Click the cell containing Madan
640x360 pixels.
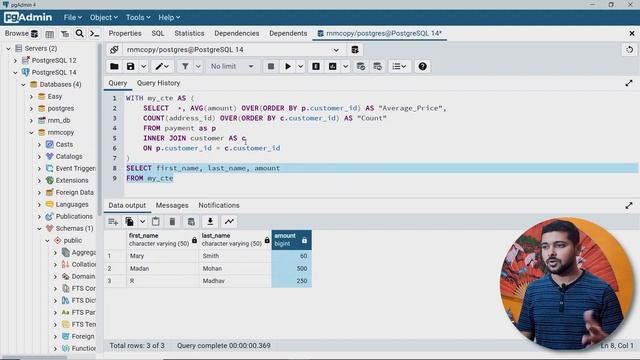click(x=162, y=269)
